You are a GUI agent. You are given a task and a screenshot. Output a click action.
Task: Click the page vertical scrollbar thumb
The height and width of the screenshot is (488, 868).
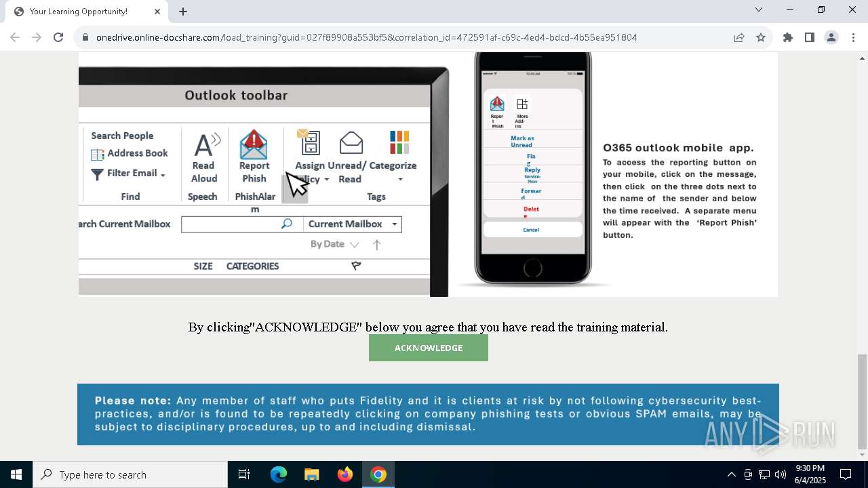862,401
